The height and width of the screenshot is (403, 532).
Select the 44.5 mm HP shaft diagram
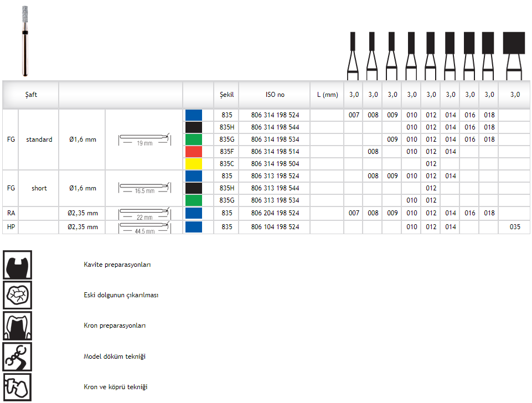click(x=144, y=228)
